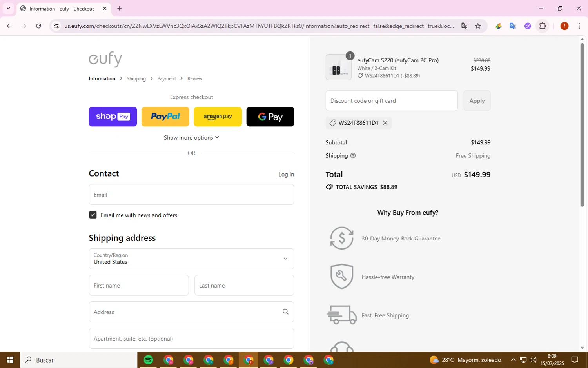Show hidden system tray icons
Viewport: 588px width, 368px height.
click(513, 360)
